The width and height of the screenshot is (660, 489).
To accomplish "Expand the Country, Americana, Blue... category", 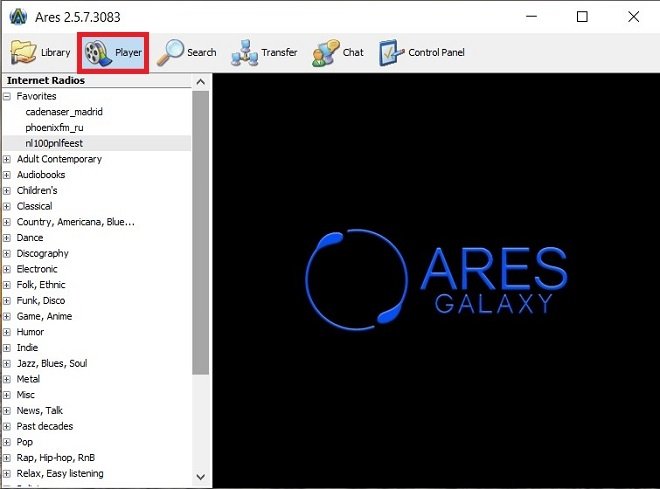I will point(7,222).
